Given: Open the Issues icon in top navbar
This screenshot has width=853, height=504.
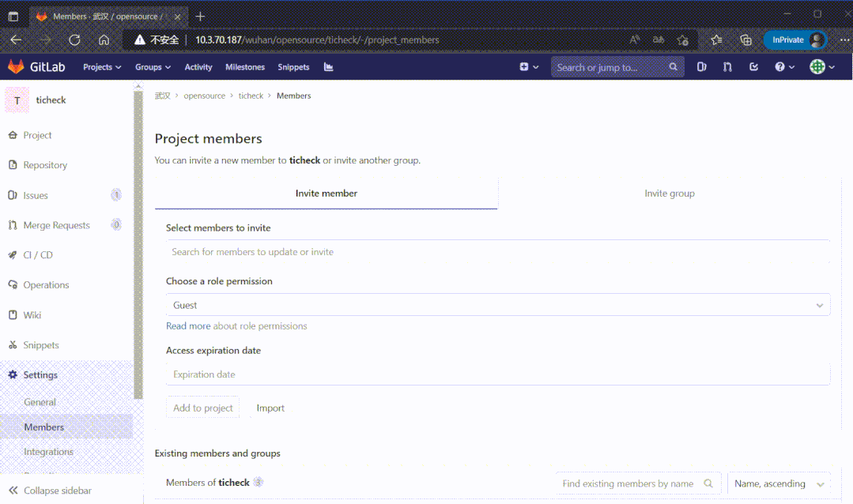Looking at the screenshot, I should 701,67.
